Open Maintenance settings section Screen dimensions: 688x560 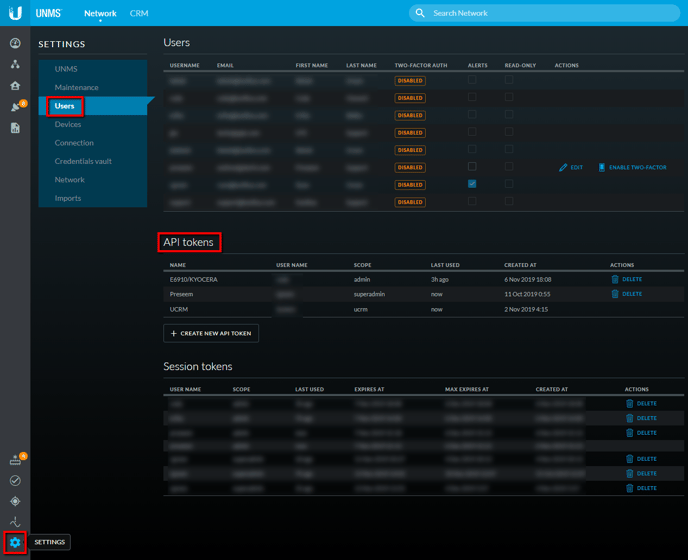93,87
